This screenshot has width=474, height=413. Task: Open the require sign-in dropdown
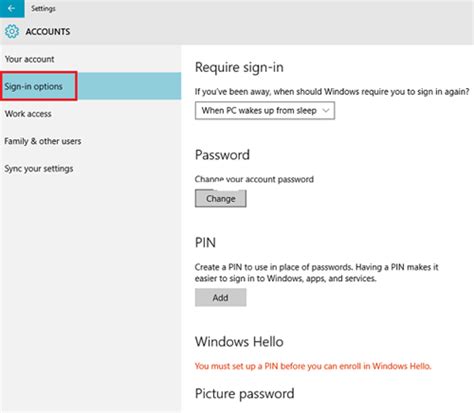tap(265, 110)
